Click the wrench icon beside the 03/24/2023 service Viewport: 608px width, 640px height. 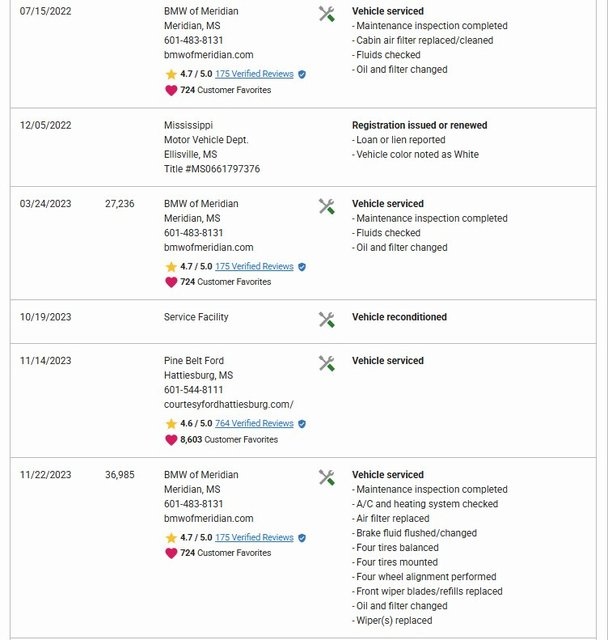[326, 206]
